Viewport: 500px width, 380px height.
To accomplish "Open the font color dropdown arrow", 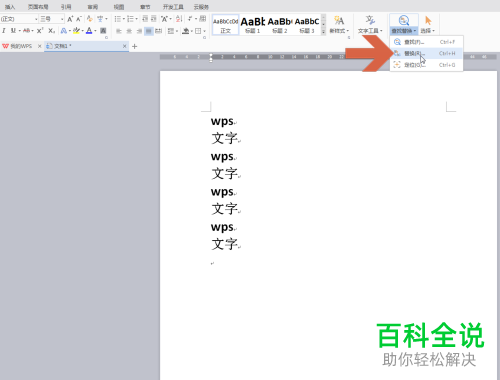I will tap(95, 31).
